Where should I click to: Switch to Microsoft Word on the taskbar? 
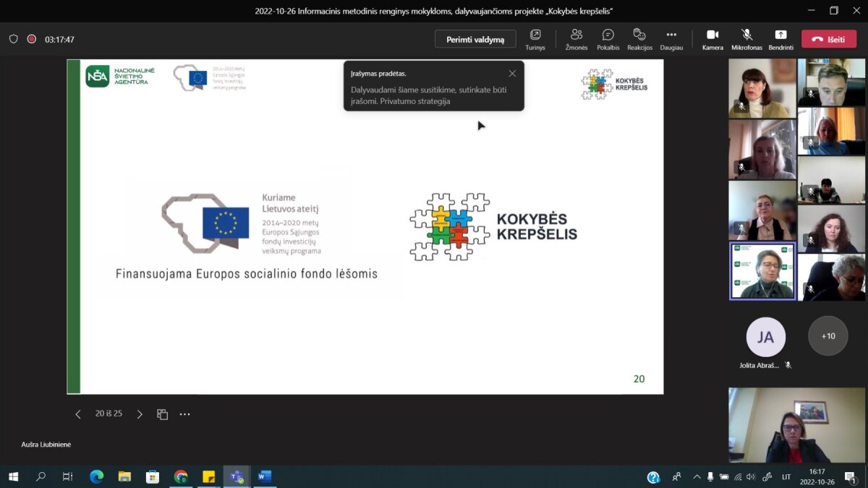tap(264, 476)
